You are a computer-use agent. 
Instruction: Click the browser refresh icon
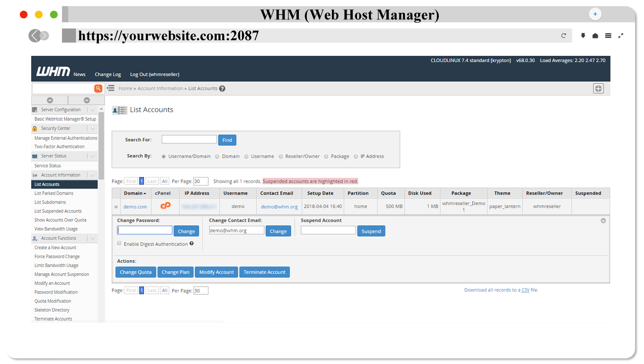[x=564, y=36]
